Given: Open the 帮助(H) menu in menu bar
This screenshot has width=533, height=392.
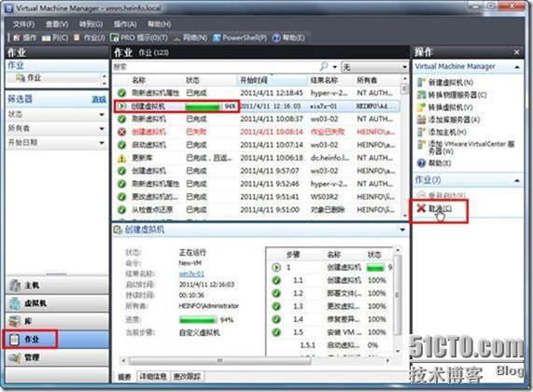Looking at the screenshot, I should [x=160, y=24].
